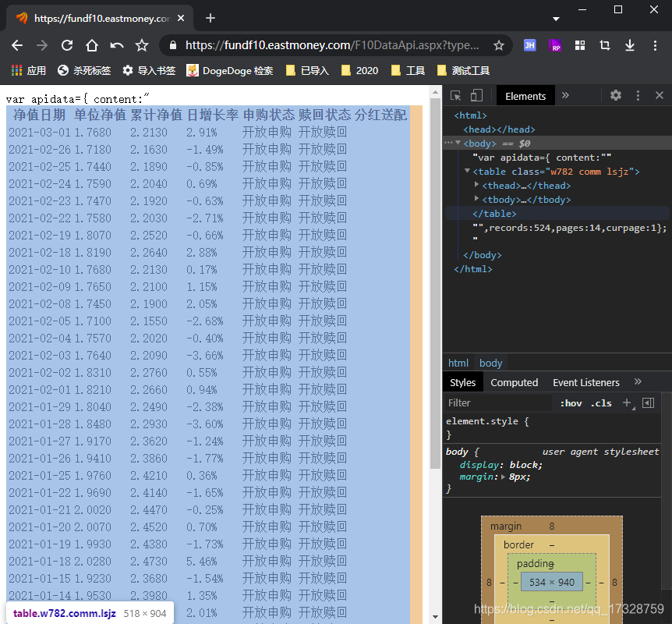
Task: Bookmark this page with address bar star
Action: point(498,45)
